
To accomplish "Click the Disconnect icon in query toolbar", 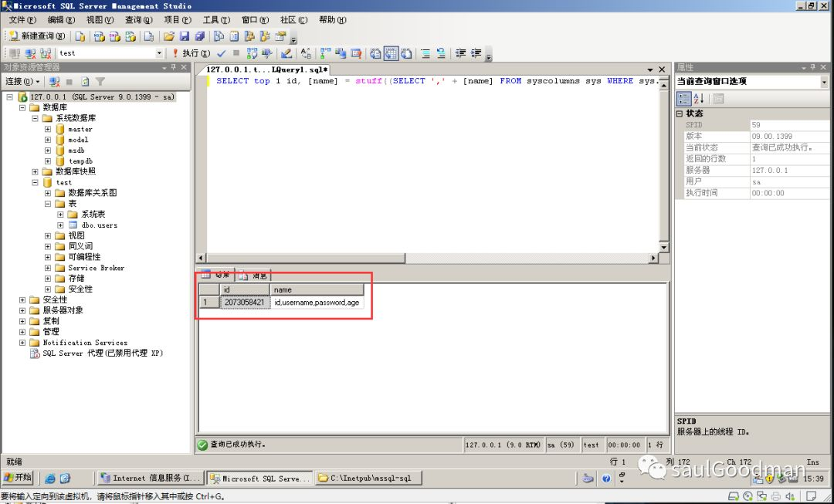I will tap(30, 53).
